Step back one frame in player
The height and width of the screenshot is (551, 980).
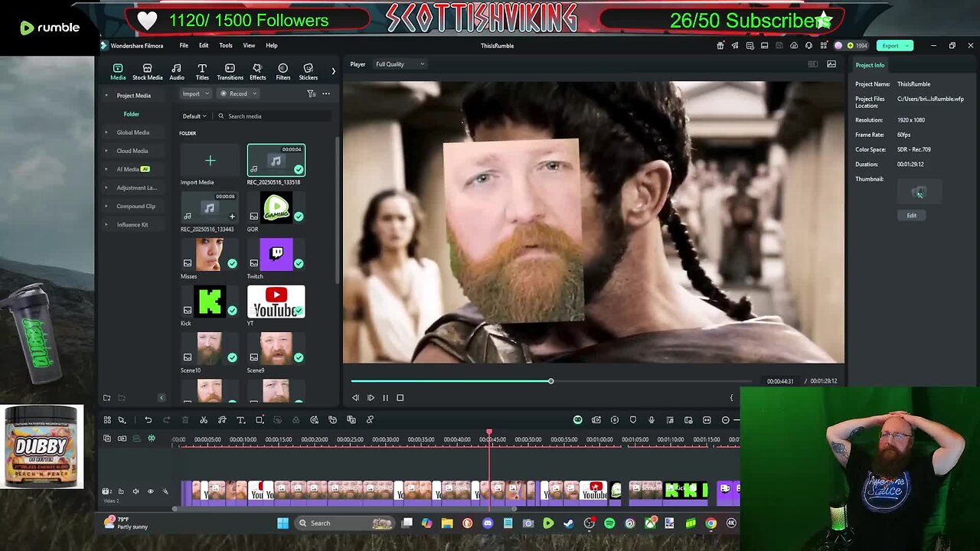pos(355,398)
